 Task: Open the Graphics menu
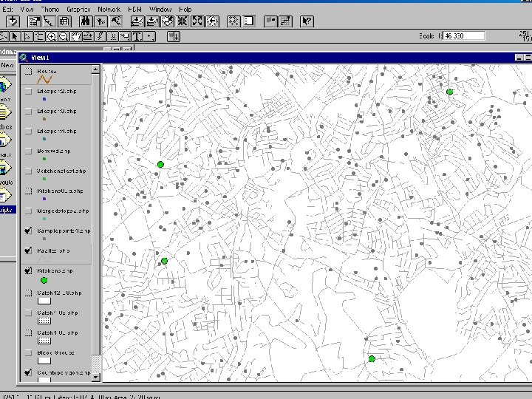click(x=78, y=10)
